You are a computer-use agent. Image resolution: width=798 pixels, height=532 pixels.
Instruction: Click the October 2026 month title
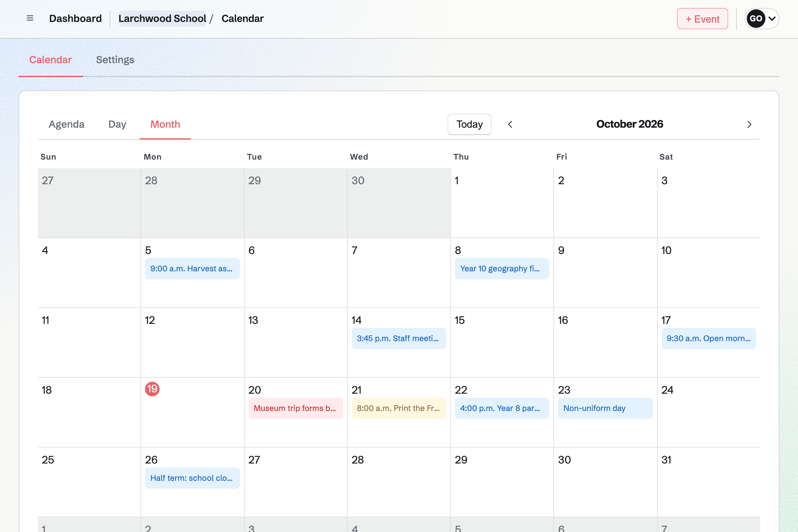pyautogui.click(x=629, y=124)
